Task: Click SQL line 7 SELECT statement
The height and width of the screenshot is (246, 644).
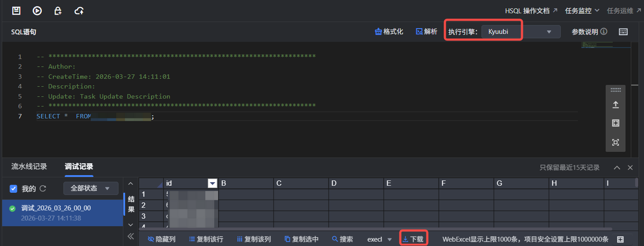Action: [x=95, y=116]
